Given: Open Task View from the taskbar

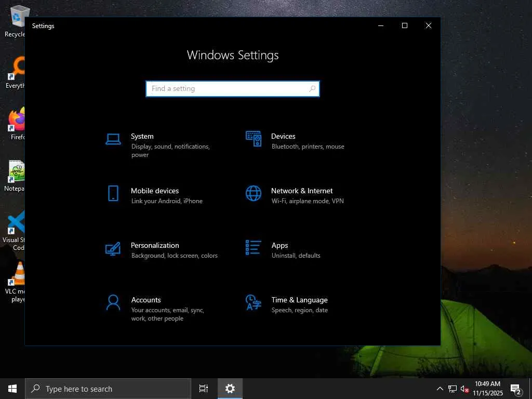Looking at the screenshot, I should [204, 389].
